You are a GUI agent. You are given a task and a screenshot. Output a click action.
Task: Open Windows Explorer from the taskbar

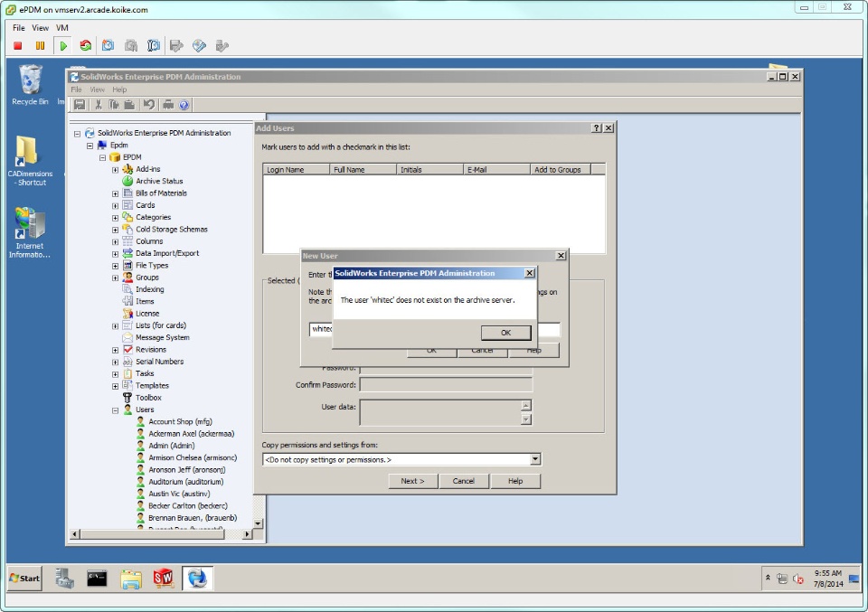(131, 579)
